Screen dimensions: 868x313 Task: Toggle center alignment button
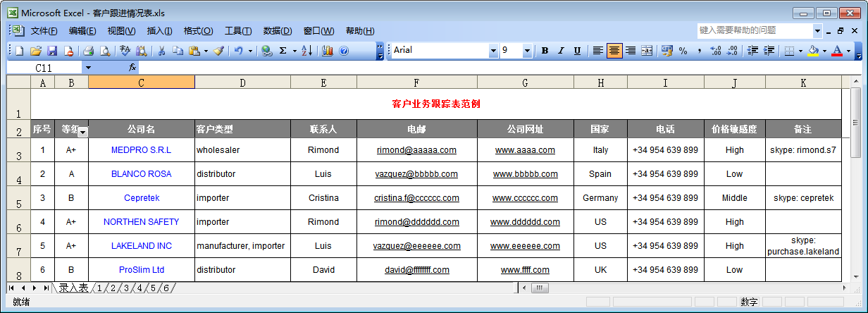(614, 51)
